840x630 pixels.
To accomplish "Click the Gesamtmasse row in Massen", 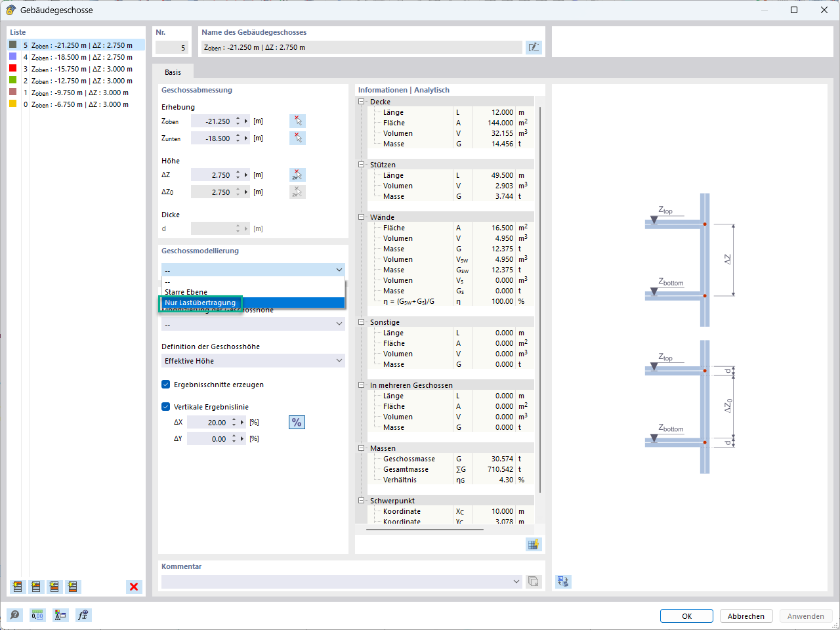I will pyautogui.click(x=452, y=469).
